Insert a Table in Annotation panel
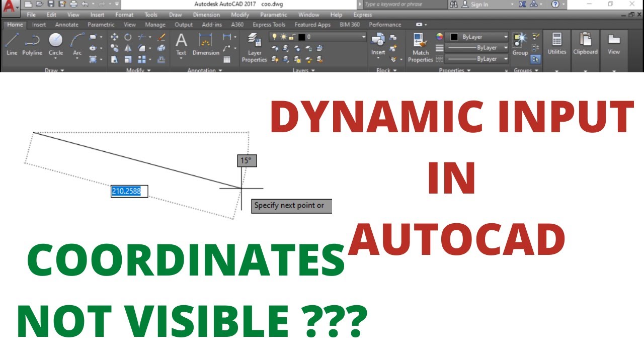The width and height of the screenshot is (644, 362). pyautogui.click(x=227, y=59)
